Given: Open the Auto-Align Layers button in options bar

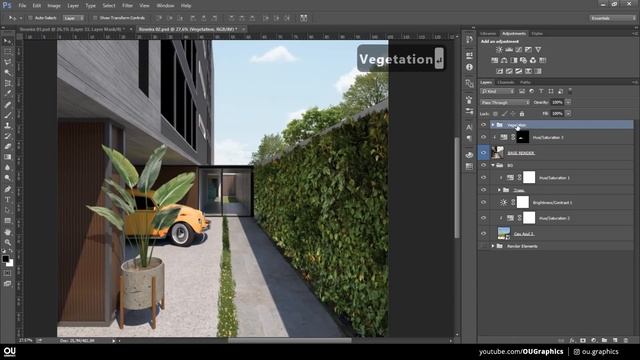Looking at the screenshot, I should pos(304,18).
